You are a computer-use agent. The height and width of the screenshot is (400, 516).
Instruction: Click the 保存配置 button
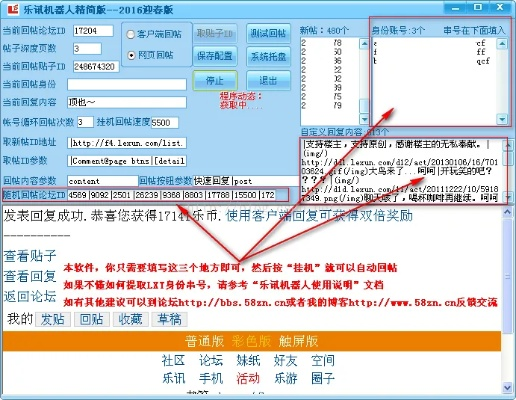point(215,56)
